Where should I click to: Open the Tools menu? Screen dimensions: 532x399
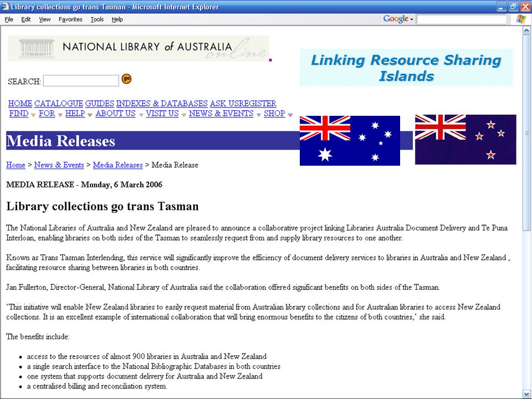point(97,19)
